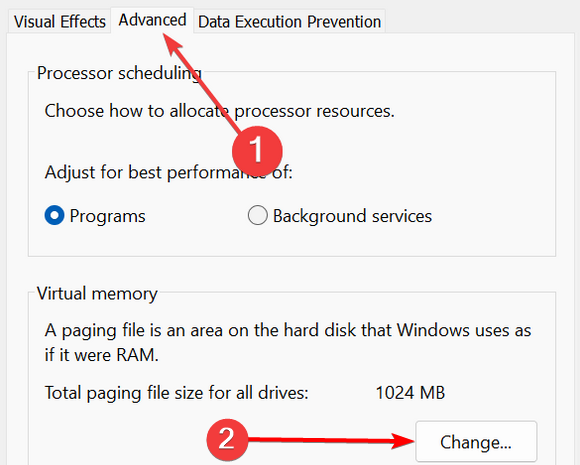This screenshot has width=580, height=465.
Task: Click the Background services label text
Action: (352, 216)
